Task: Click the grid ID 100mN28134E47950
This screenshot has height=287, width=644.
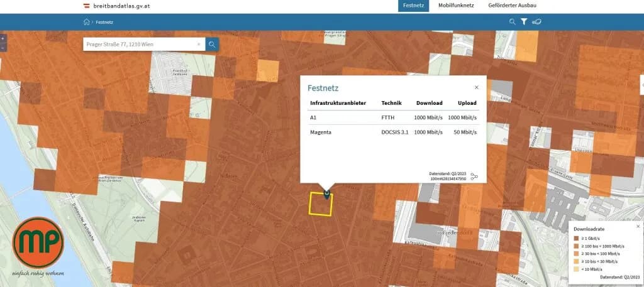Action: [448, 179]
